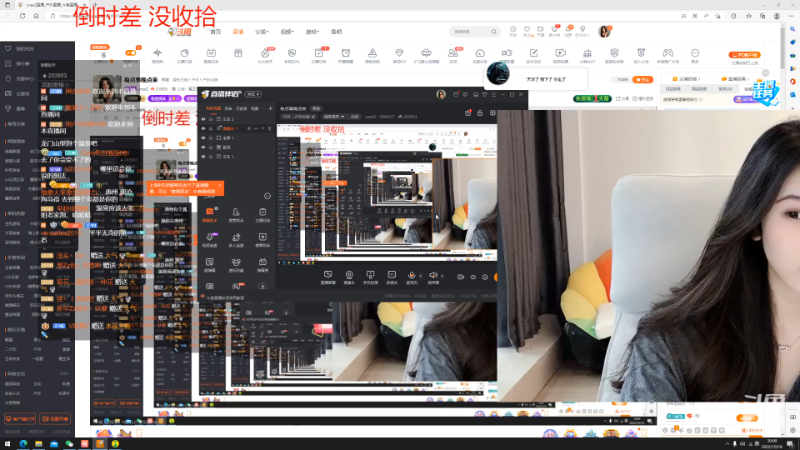Click the alarm clock icon in streamer toolbar
The height and width of the screenshot is (450, 800).
(345, 53)
